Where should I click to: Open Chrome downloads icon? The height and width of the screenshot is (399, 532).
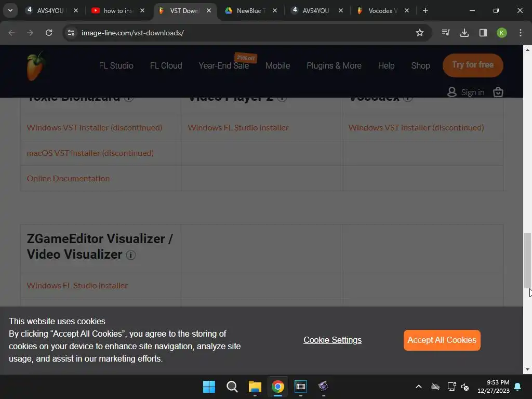tap(464, 33)
